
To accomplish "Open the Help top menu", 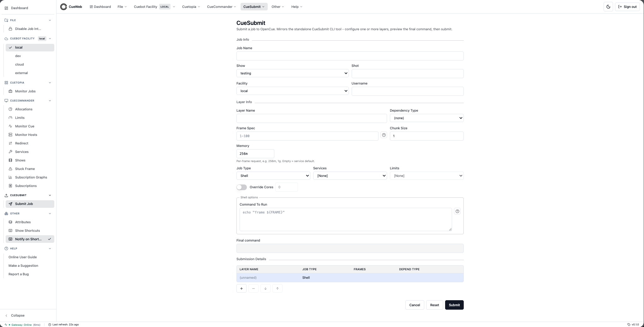I will pos(296,7).
